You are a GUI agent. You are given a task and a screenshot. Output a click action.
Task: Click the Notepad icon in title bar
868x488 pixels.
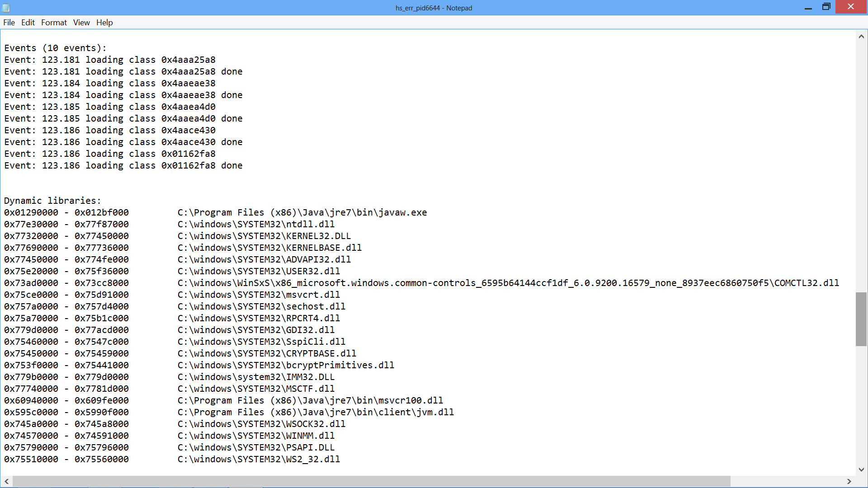coord(6,8)
